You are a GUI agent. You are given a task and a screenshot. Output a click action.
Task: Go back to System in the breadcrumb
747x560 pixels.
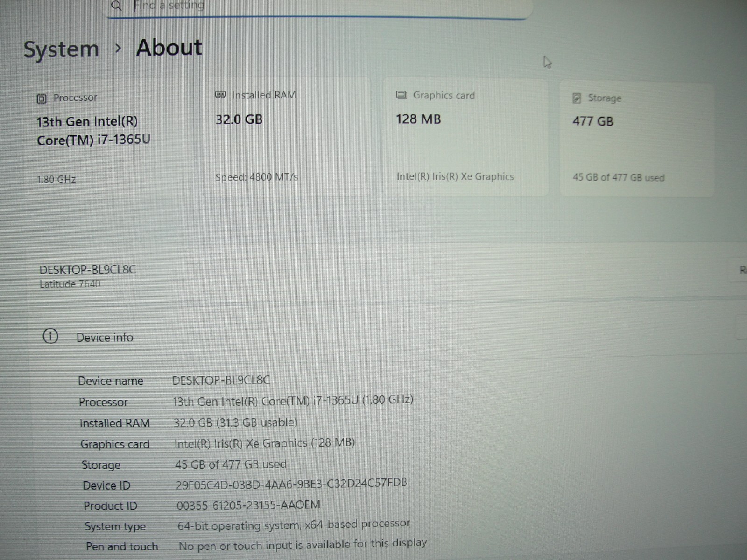(61, 49)
